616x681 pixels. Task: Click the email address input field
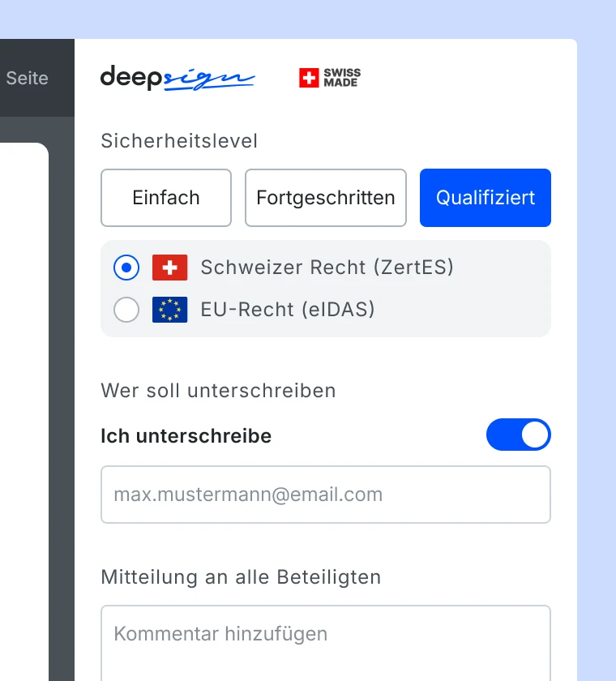click(326, 495)
